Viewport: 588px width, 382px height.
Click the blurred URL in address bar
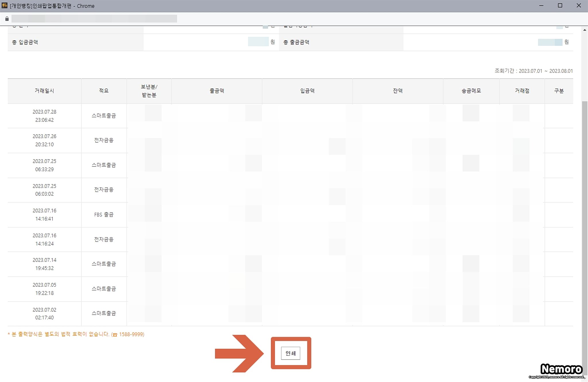pos(94,19)
